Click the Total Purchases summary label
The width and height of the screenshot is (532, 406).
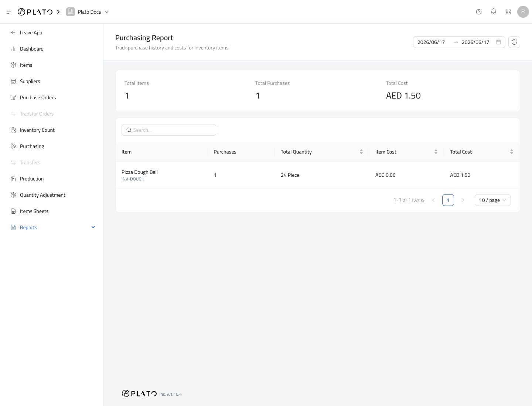point(272,83)
